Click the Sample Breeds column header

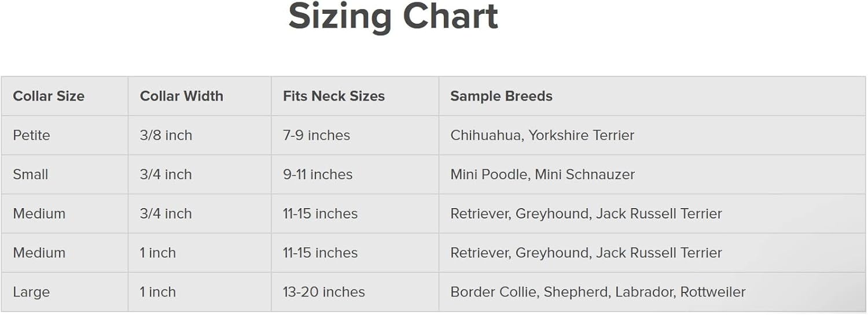point(501,96)
